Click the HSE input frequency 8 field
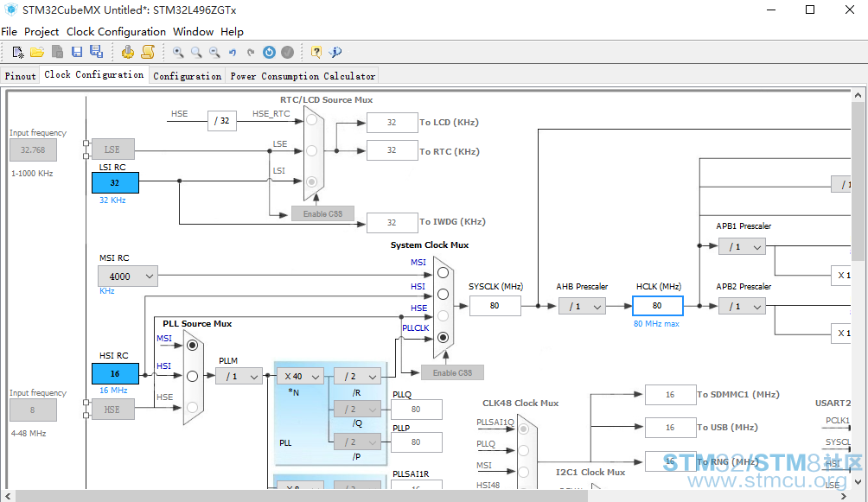 [33, 410]
